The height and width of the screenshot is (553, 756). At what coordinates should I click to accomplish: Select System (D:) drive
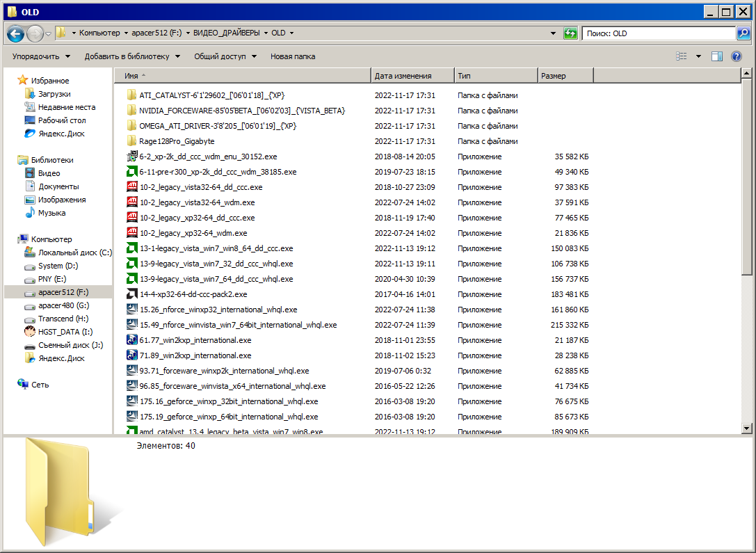coord(58,266)
